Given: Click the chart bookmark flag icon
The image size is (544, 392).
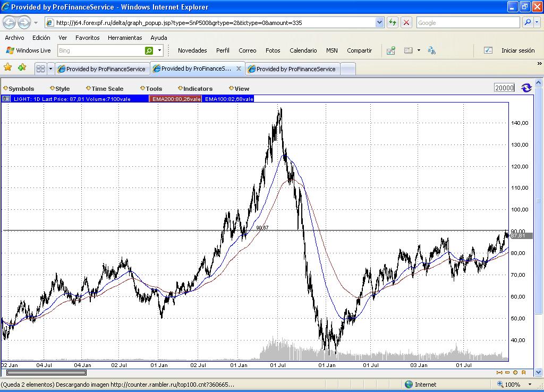Looking at the screenshot, I should [524, 372].
